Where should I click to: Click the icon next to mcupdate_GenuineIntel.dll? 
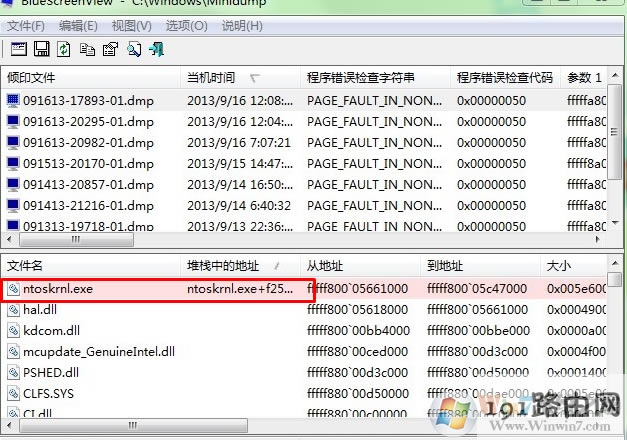tap(14, 352)
